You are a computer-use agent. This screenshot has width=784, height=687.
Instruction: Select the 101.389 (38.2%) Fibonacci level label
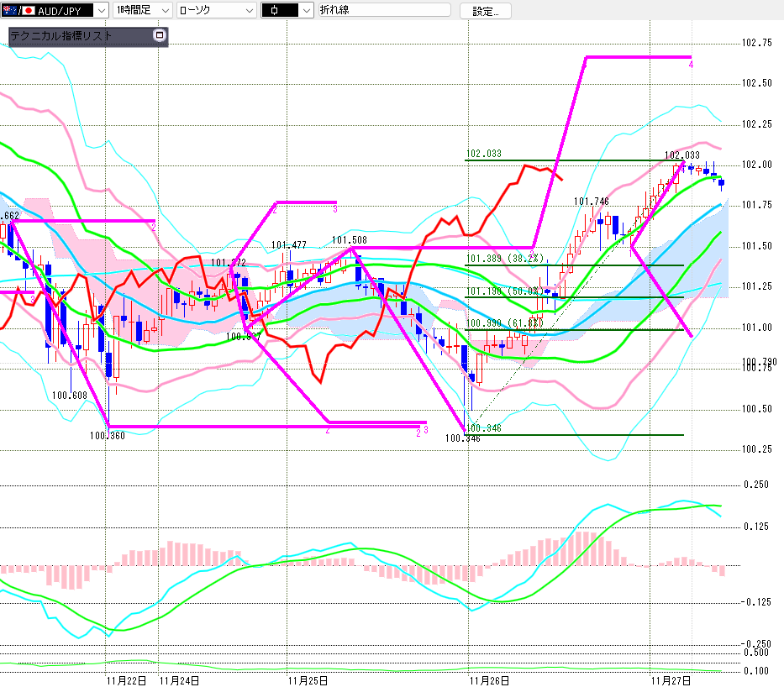coord(505,259)
